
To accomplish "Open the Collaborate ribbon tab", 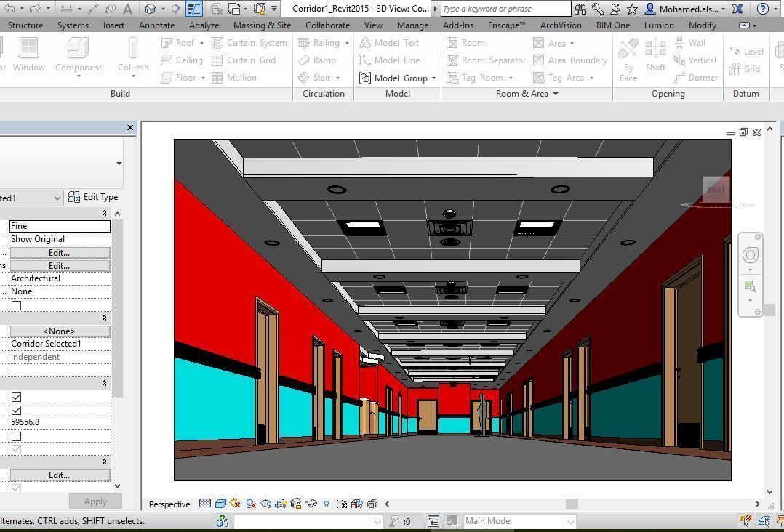I will click(x=327, y=25).
